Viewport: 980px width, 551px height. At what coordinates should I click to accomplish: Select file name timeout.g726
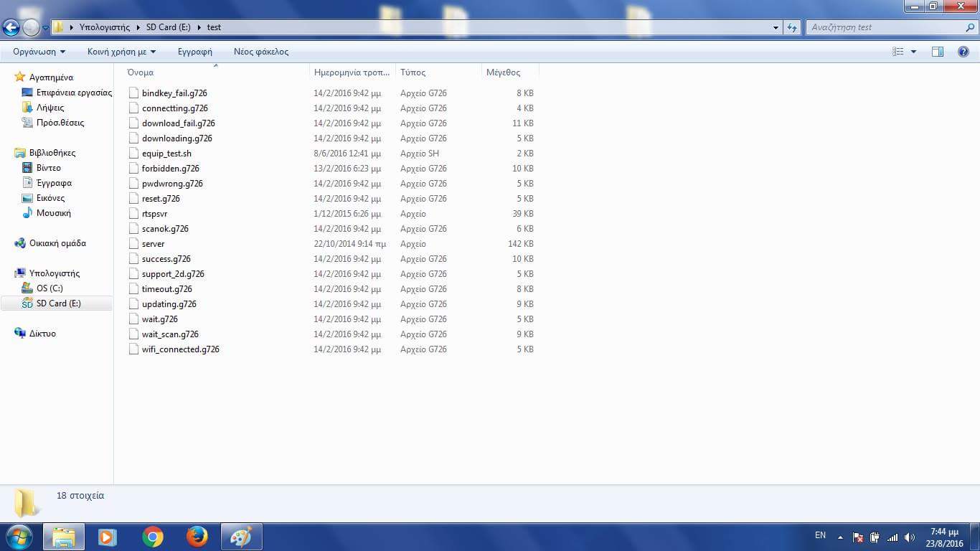click(x=167, y=289)
